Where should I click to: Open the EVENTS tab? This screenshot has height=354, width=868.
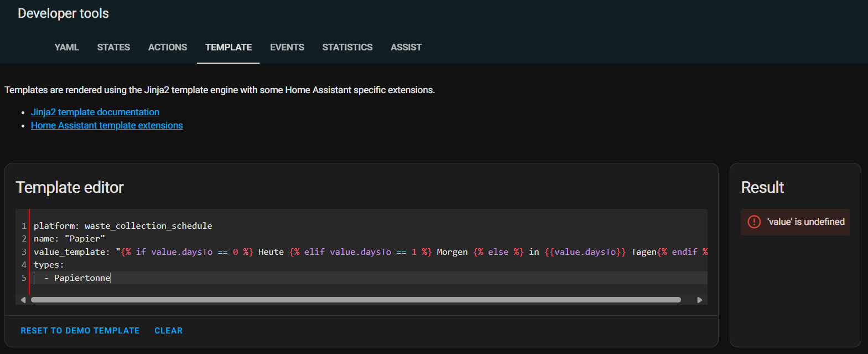(x=287, y=48)
